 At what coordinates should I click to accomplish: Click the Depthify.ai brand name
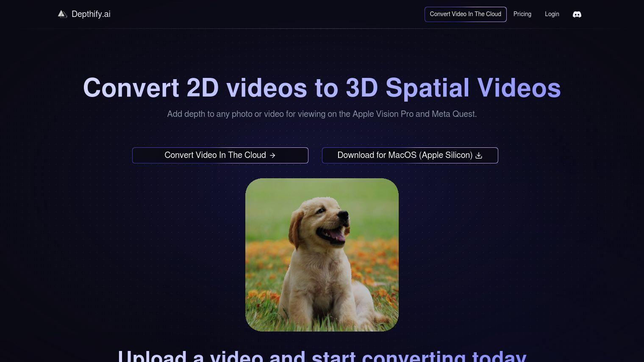point(91,14)
